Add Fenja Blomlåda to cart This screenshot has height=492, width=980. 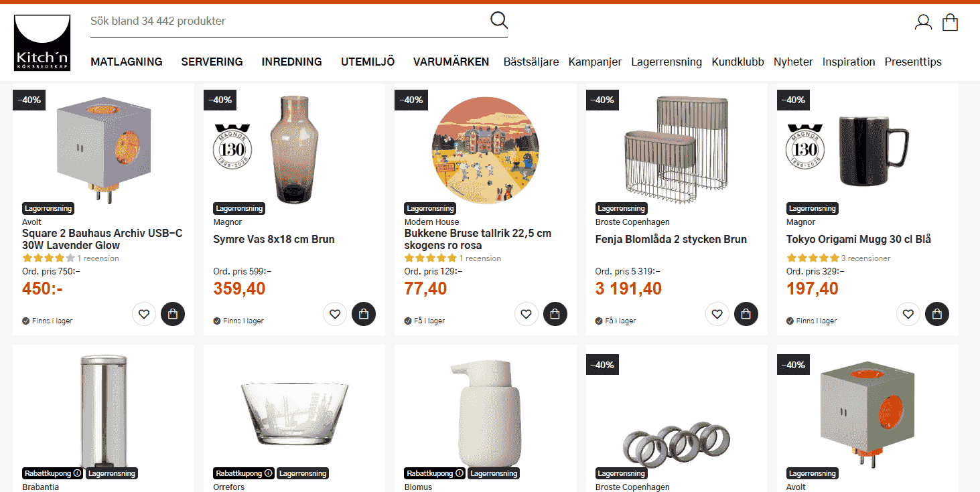click(746, 313)
